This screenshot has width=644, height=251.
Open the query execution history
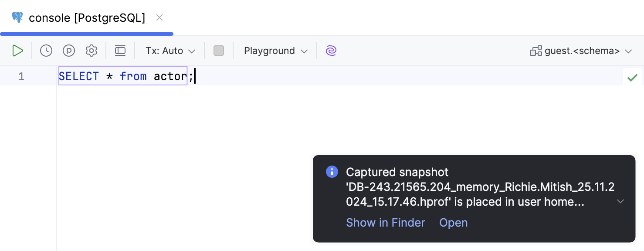(x=46, y=51)
